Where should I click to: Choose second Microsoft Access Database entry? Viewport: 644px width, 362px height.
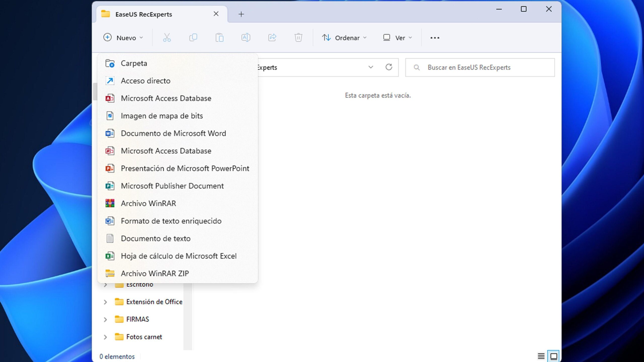(x=178, y=151)
